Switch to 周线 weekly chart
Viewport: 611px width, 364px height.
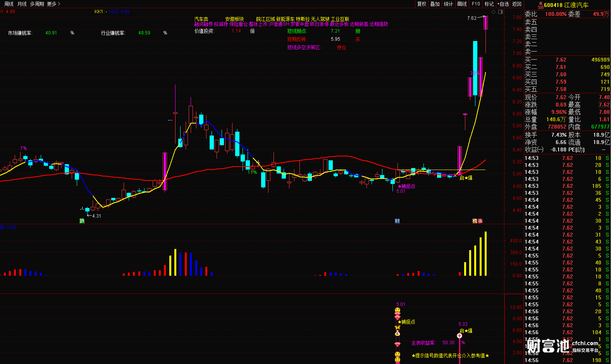[9, 4]
